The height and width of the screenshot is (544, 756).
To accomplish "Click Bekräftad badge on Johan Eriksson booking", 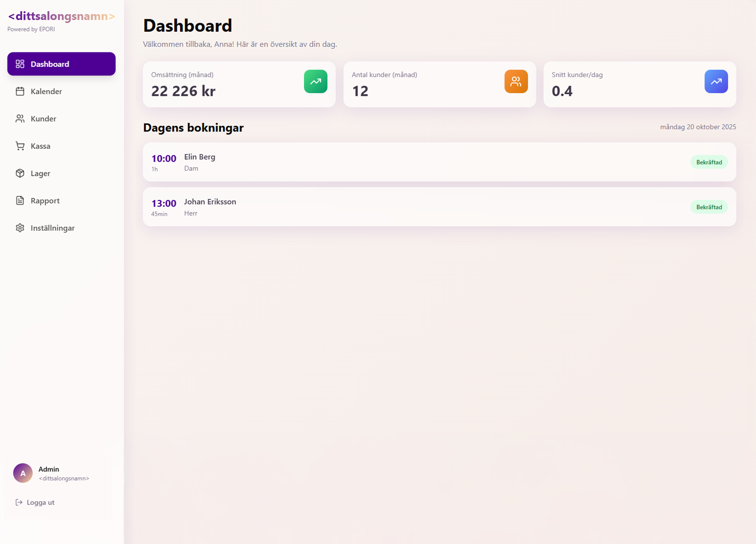I will click(709, 207).
